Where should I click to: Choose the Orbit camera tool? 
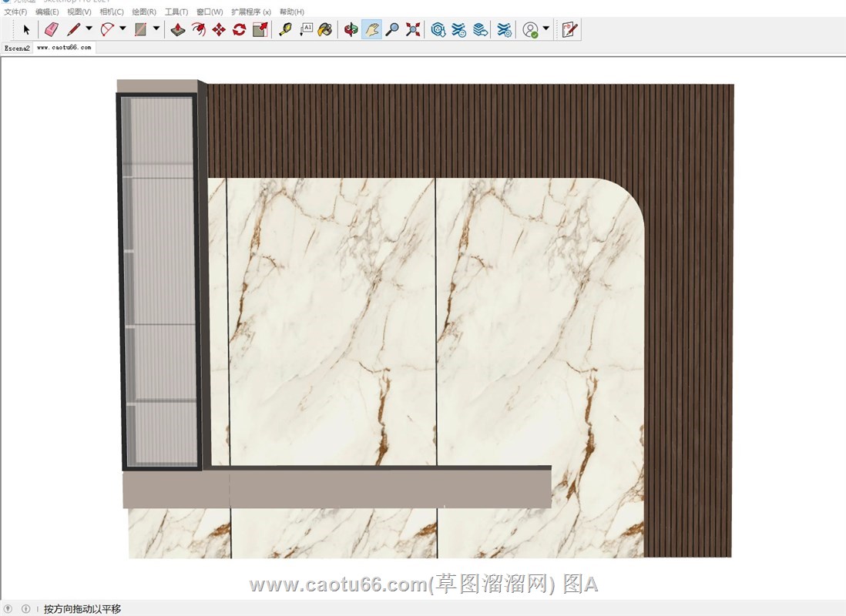coord(351,30)
